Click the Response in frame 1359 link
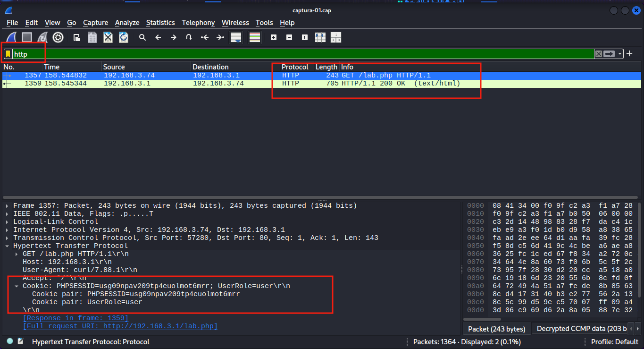The height and width of the screenshot is (349, 644). click(75, 318)
